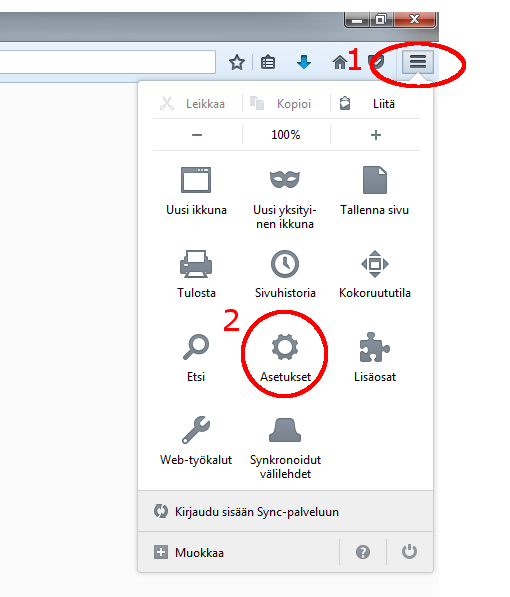Expand Synkronoidut välilehdet panel
510x597 pixels.
(x=285, y=447)
